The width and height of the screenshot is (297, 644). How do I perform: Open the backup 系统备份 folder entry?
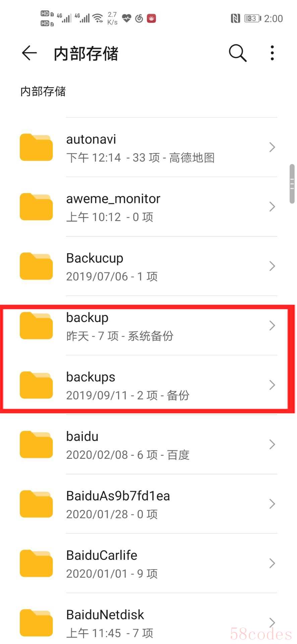148,326
